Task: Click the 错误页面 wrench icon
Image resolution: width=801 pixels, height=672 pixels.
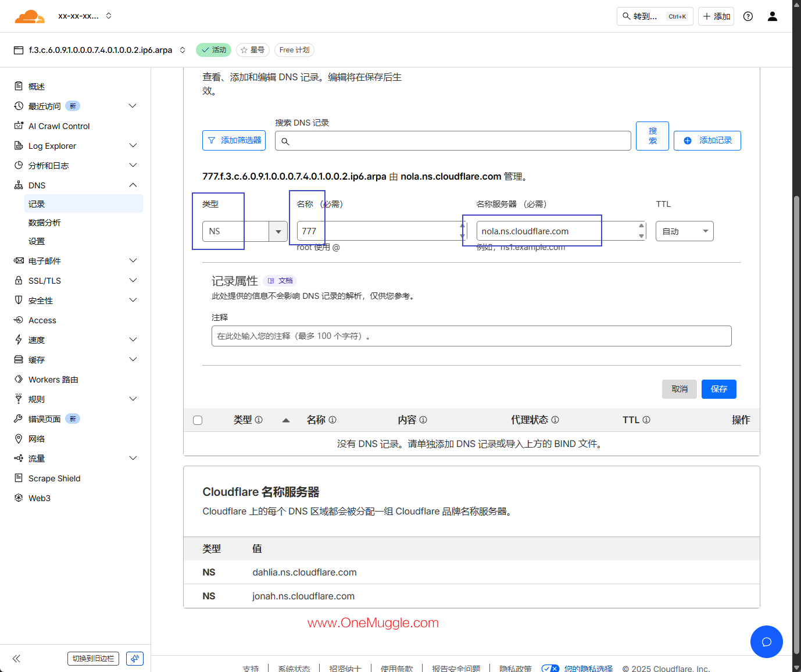Action: point(19,419)
